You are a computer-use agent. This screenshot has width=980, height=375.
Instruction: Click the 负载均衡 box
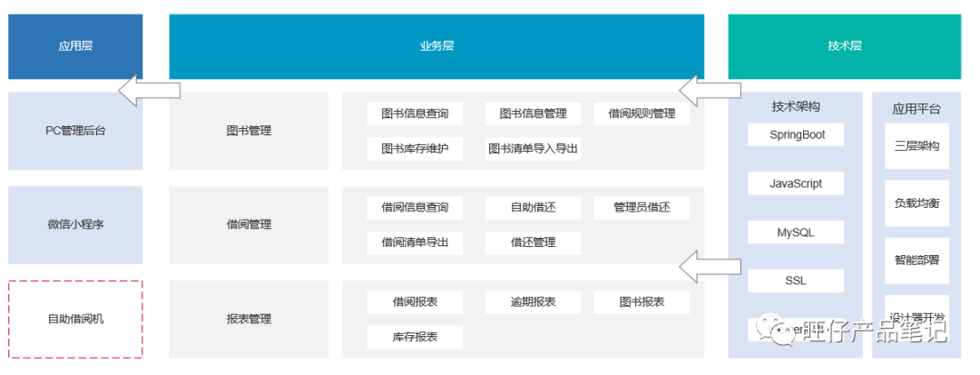tap(916, 203)
